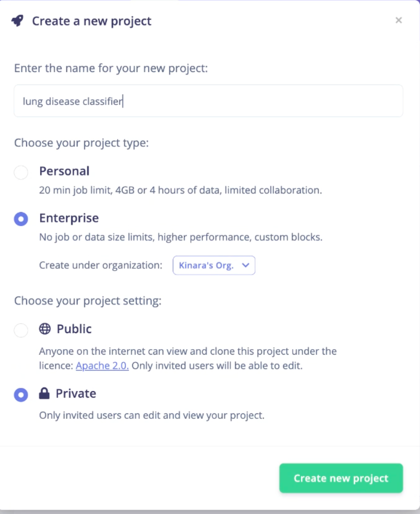The image size is (420, 514).
Task: Click the Enterprise label text
Action: (69, 218)
